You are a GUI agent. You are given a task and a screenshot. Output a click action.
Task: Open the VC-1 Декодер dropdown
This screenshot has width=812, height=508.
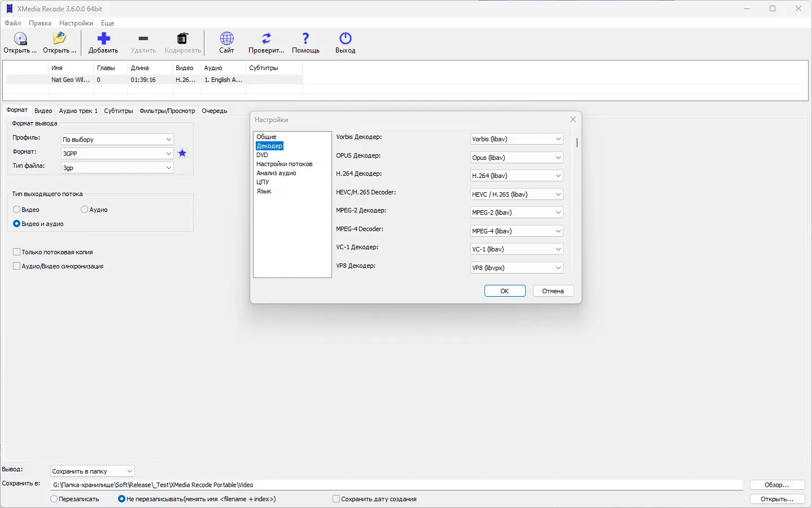[x=517, y=249]
